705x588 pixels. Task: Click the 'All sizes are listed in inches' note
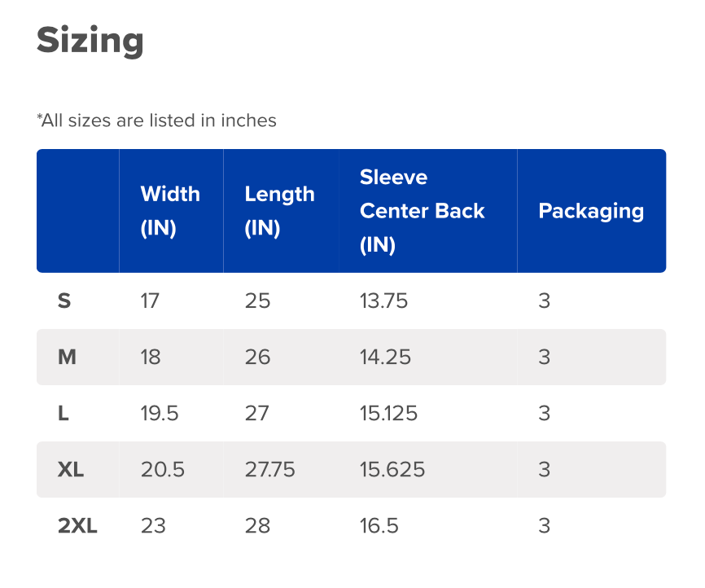(x=156, y=121)
